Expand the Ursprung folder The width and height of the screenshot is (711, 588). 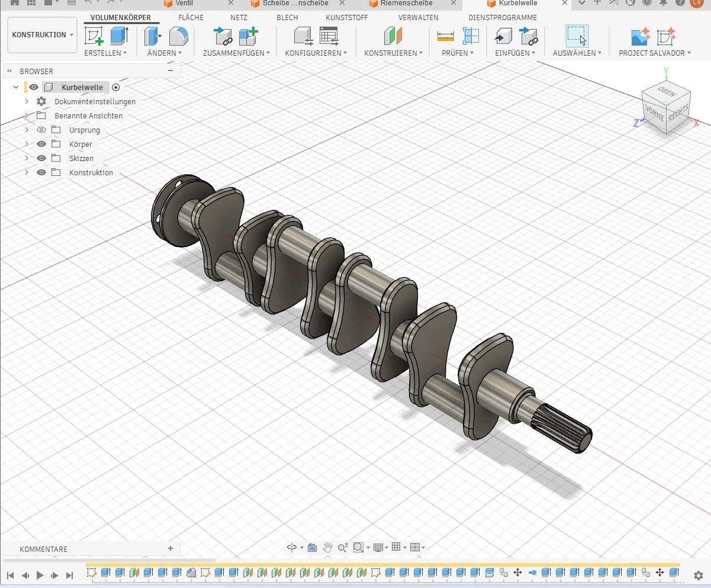pos(26,130)
